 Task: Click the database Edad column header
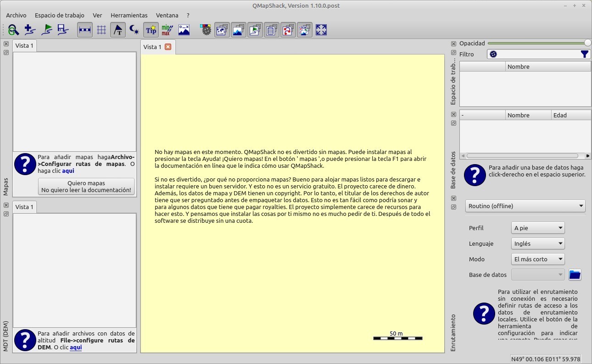[571, 115]
